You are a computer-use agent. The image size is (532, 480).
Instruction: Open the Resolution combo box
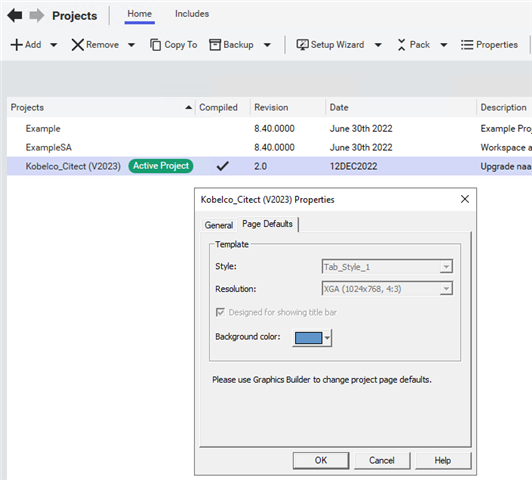click(x=387, y=289)
